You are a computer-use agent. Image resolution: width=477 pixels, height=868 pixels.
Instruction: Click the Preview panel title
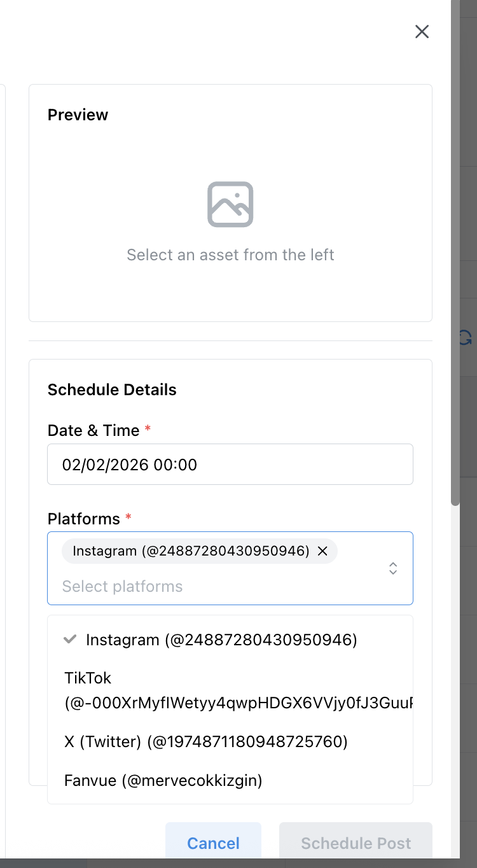pos(78,115)
